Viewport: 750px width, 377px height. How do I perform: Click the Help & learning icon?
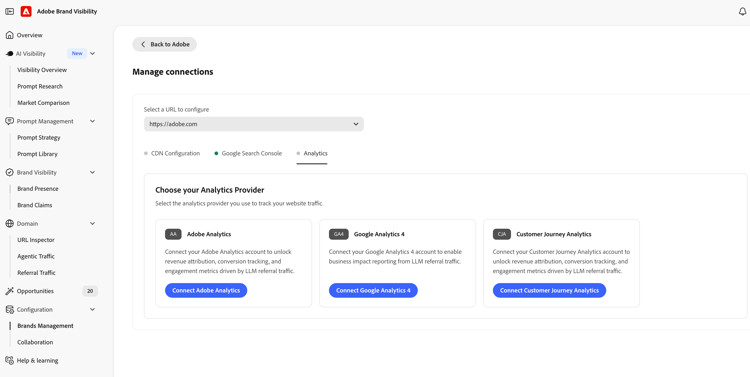[x=10, y=360]
